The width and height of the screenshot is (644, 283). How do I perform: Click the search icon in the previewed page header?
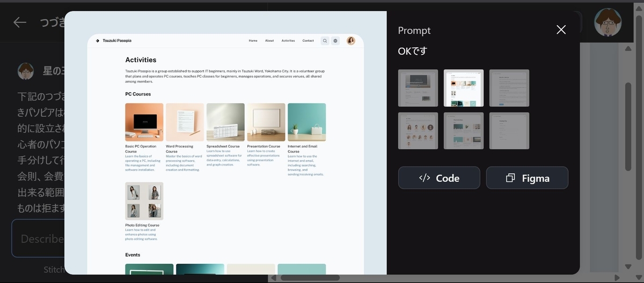325,41
